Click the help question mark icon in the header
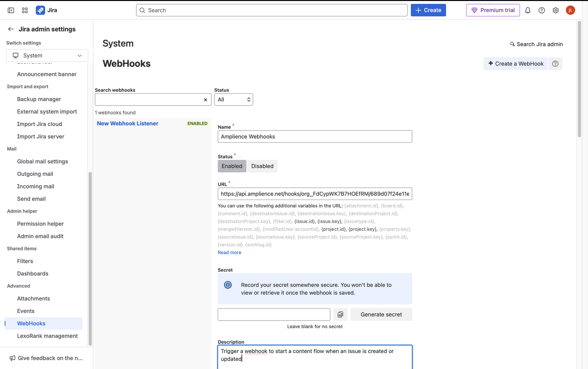This screenshot has height=369, width=588. tap(542, 10)
